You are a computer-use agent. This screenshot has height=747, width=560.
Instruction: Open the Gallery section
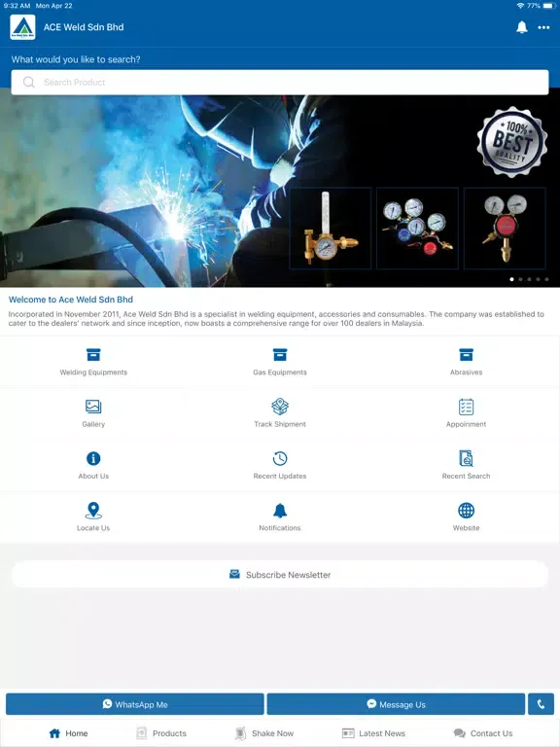[x=93, y=413]
